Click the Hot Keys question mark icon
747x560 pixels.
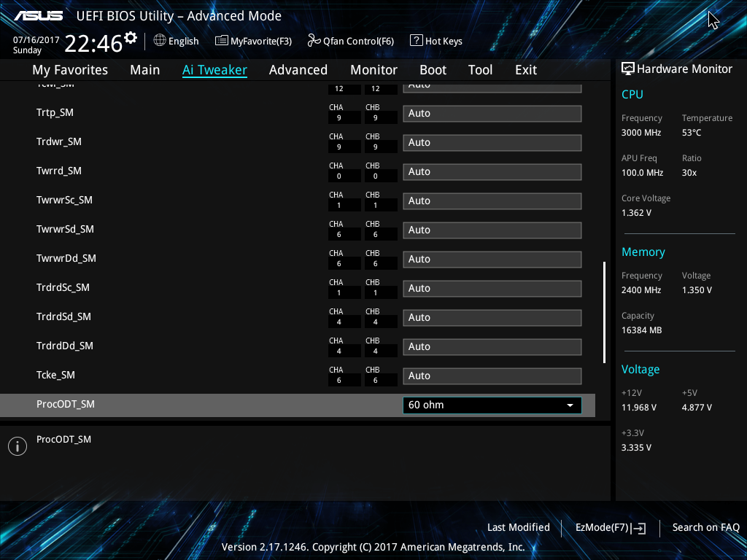point(417,41)
